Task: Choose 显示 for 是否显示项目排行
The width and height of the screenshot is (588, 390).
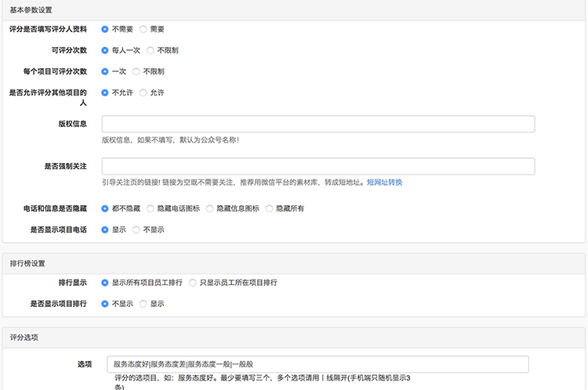Action: [x=143, y=304]
